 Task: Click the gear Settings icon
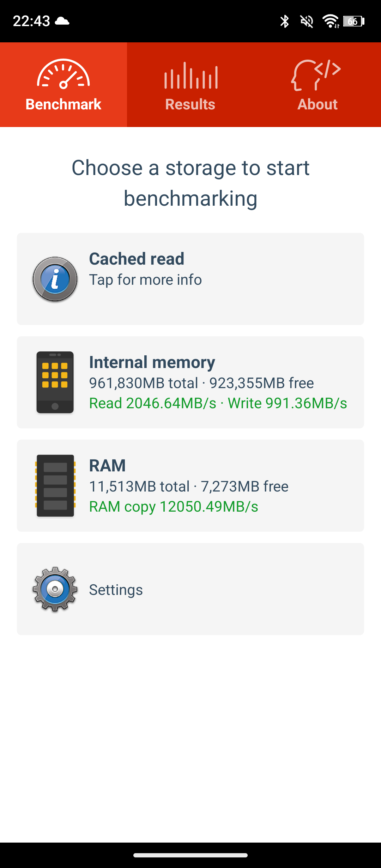(55, 589)
